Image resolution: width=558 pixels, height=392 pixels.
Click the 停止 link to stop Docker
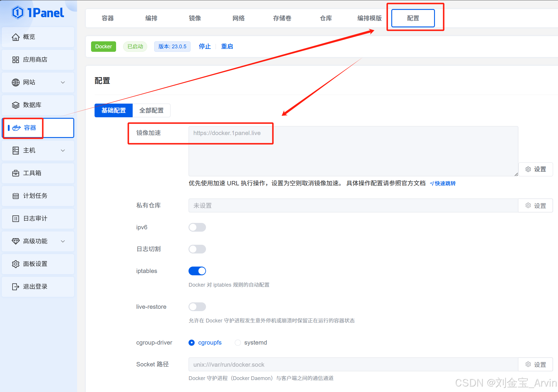[205, 46]
